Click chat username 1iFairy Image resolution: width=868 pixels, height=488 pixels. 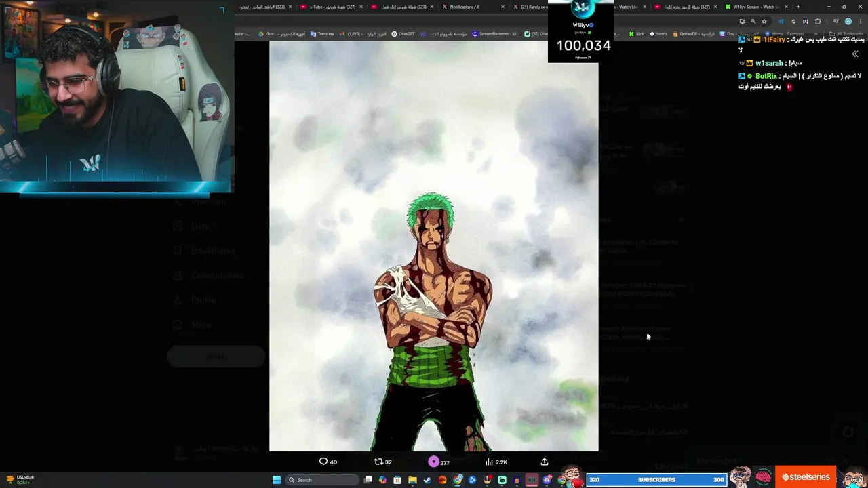(774, 40)
